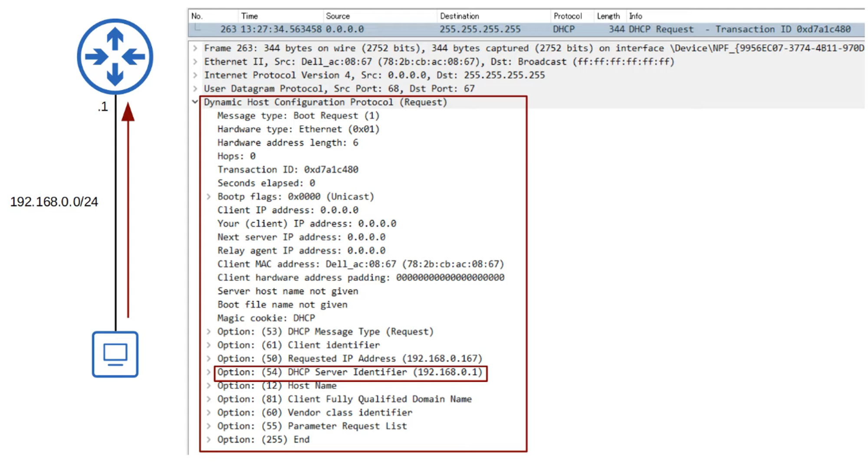Expand Option 55 Parameter Request List

pos(209,426)
